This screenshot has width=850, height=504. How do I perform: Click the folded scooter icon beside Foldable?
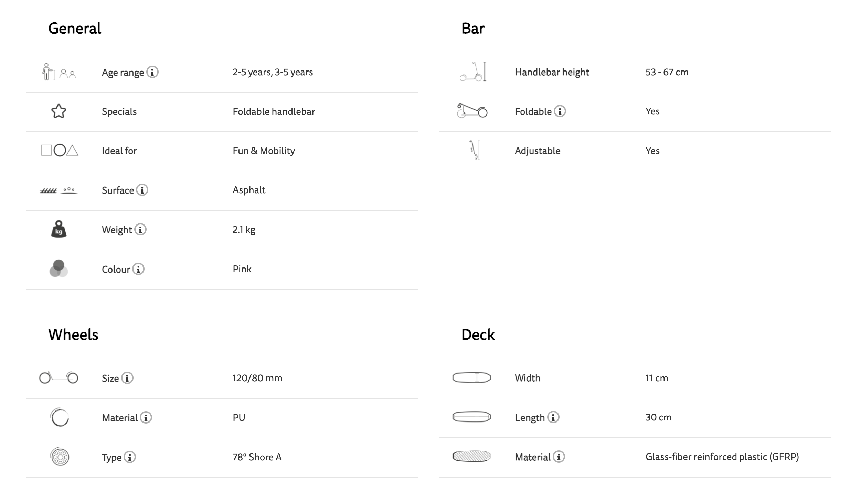pyautogui.click(x=472, y=111)
